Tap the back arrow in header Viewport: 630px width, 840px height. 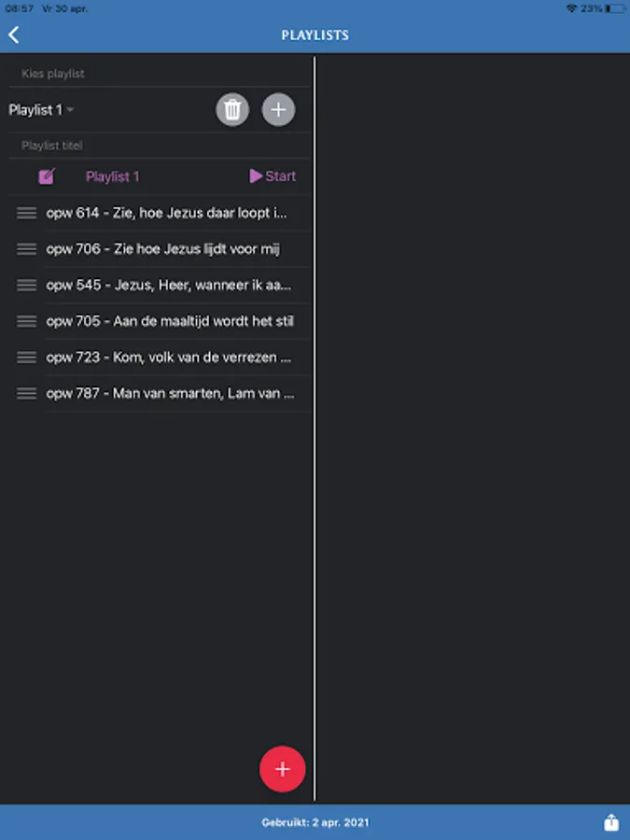click(14, 35)
